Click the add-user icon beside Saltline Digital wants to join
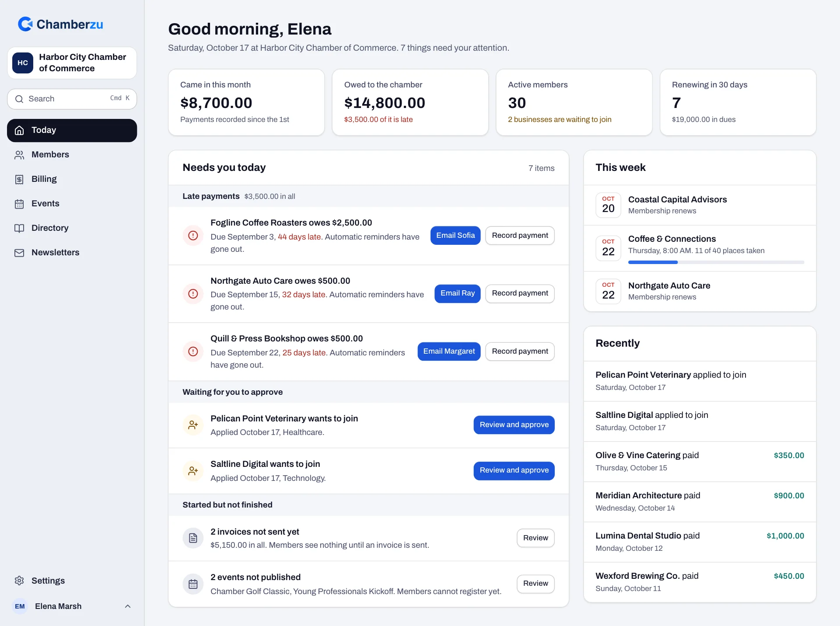The width and height of the screenshot is (840, 626). (193, 471)
